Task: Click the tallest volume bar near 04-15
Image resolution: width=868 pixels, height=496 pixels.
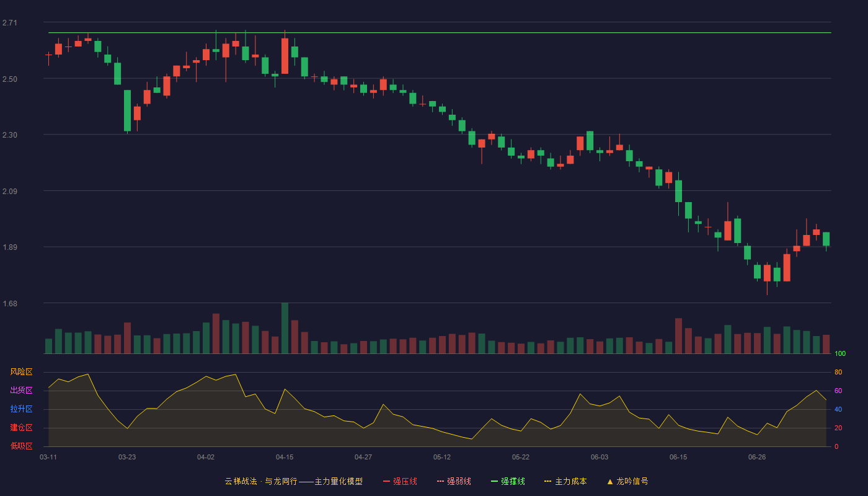Action: [285, 328]
